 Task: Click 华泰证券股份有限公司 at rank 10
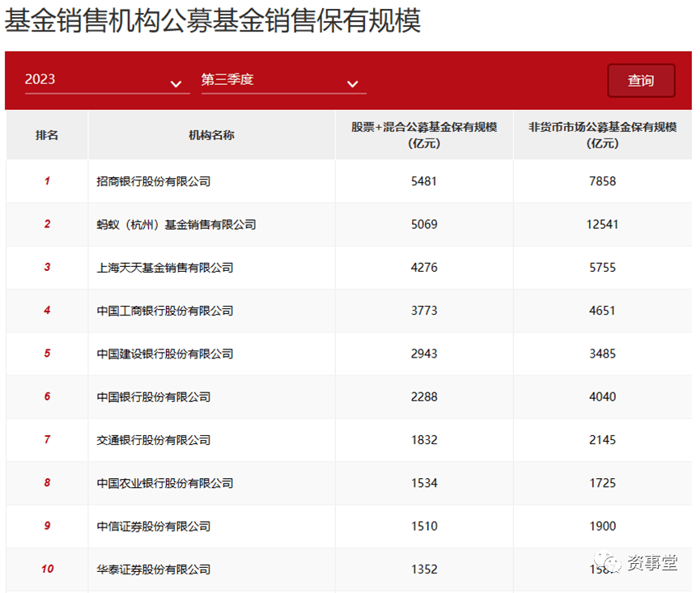click(154, 569)
